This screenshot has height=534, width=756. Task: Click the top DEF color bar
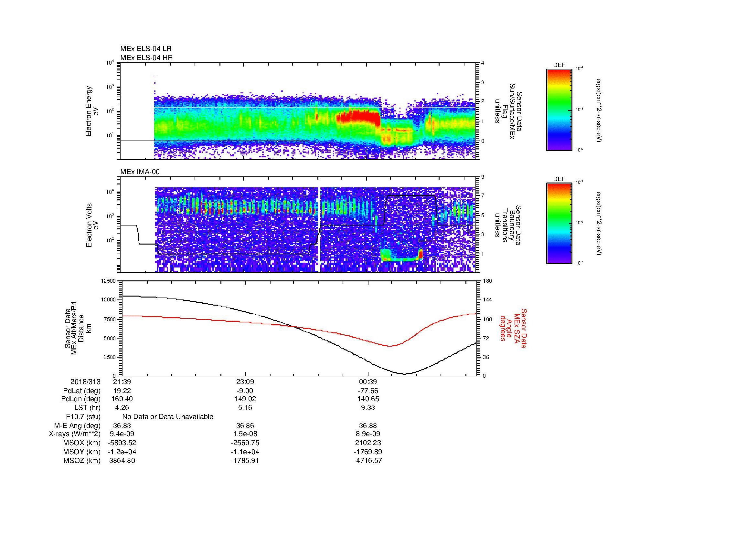[559, 110]
